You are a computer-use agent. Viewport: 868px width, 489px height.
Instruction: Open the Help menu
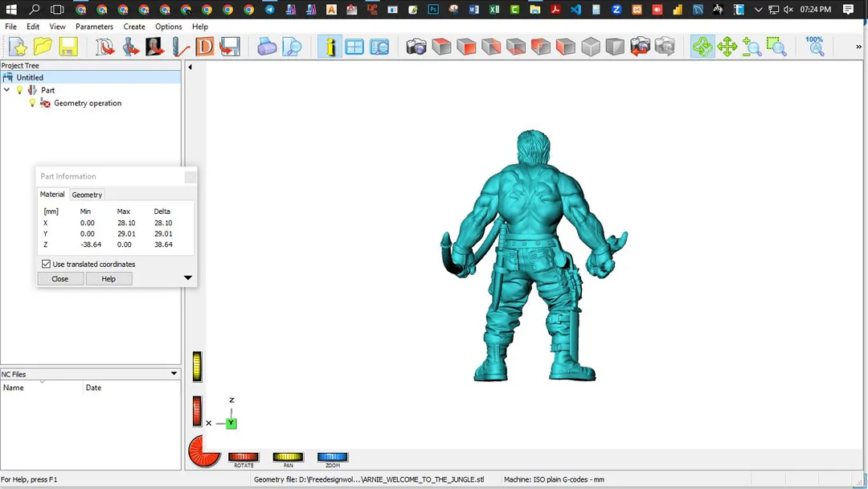(x=200, y=27)
